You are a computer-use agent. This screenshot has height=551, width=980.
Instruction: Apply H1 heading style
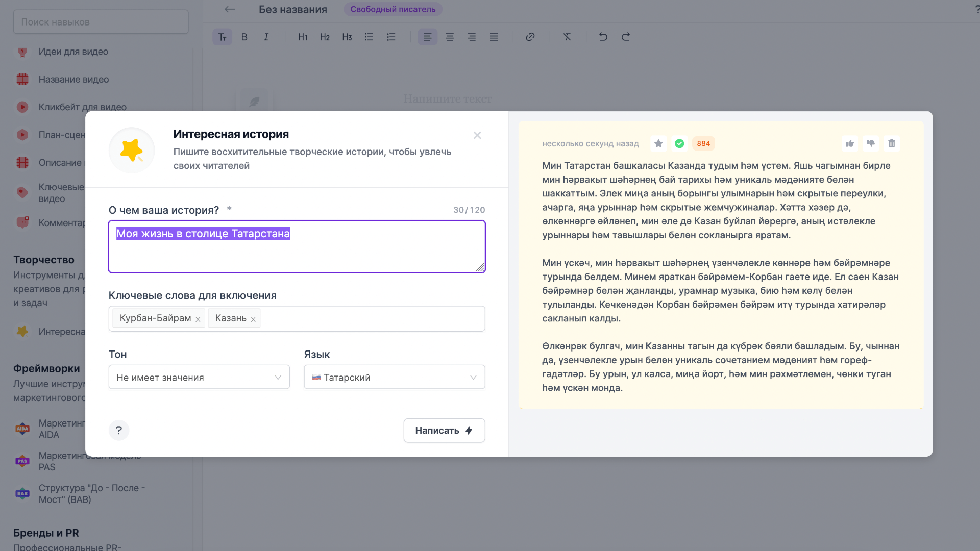303,37
